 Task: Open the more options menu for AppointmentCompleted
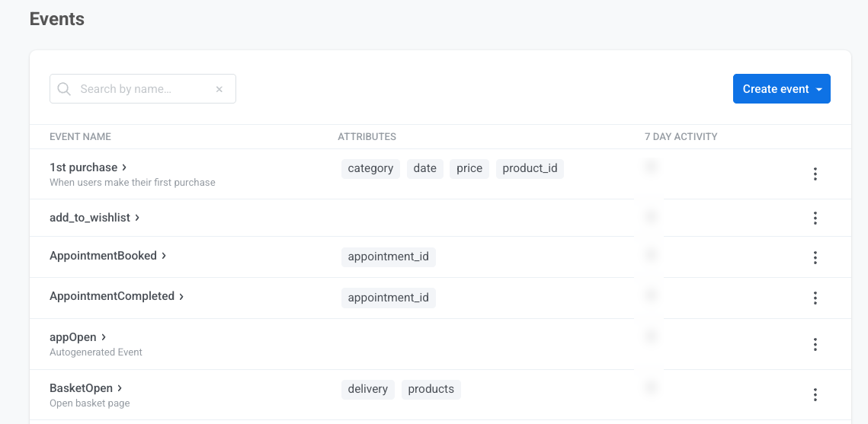tap(815, 298)
